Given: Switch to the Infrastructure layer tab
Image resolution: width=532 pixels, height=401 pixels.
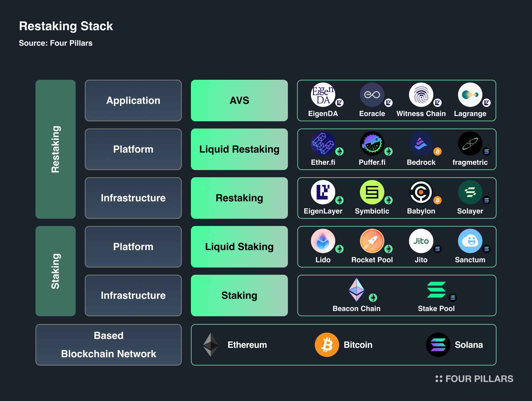Looking at the screenshot, I should pos(133,198).
